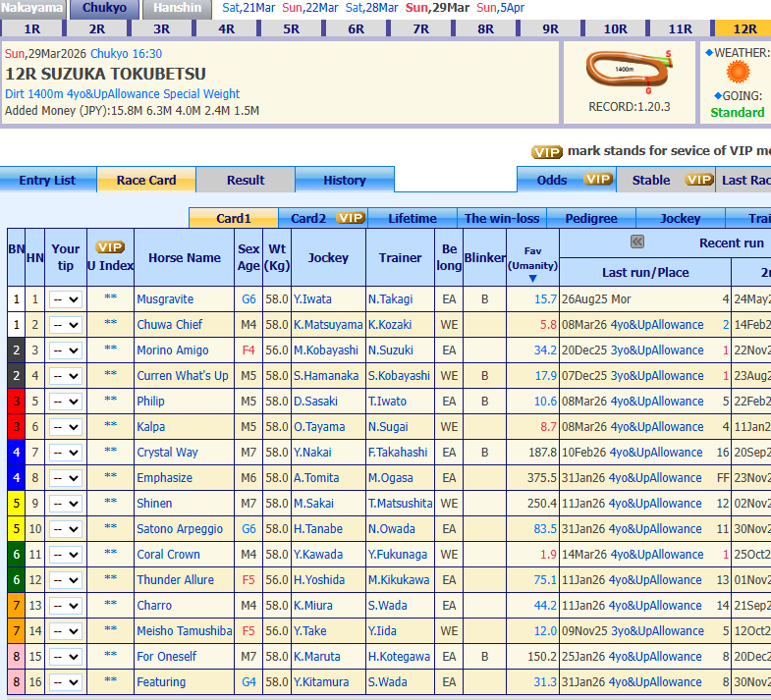Viewport: 771px width, 700px height.
Task: Click the VIP badge on the Card2 tab
Action: (x=351, y=218)
